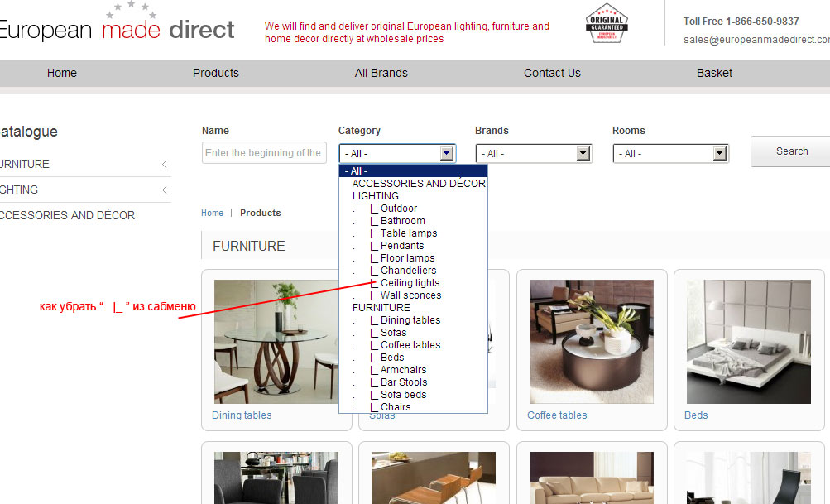Expand the FURNITURE catalogue arrow
Screen dimensions: 830x504
pyautogui.click(x=165, y=165)
